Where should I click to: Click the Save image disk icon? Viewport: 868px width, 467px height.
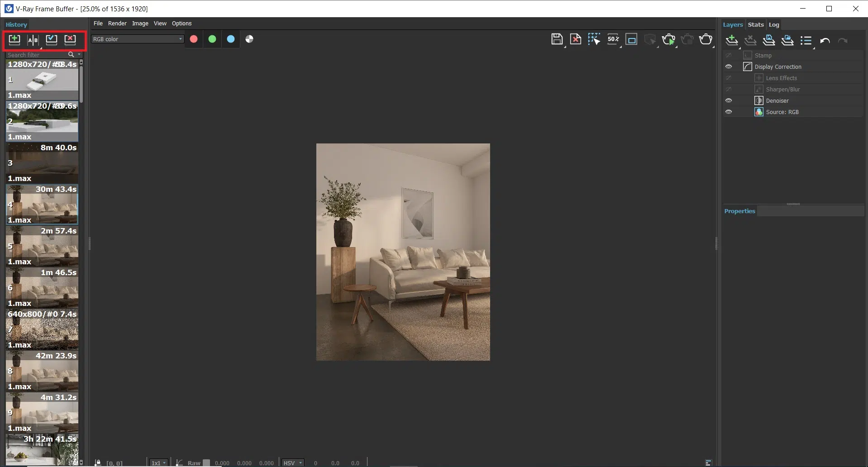557,39
